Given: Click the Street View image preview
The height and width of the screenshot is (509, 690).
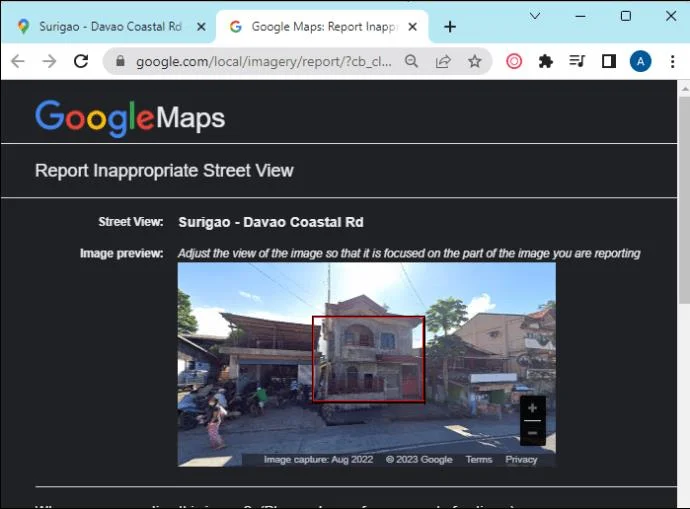Looking at the screenshot, I should point(367,364).
